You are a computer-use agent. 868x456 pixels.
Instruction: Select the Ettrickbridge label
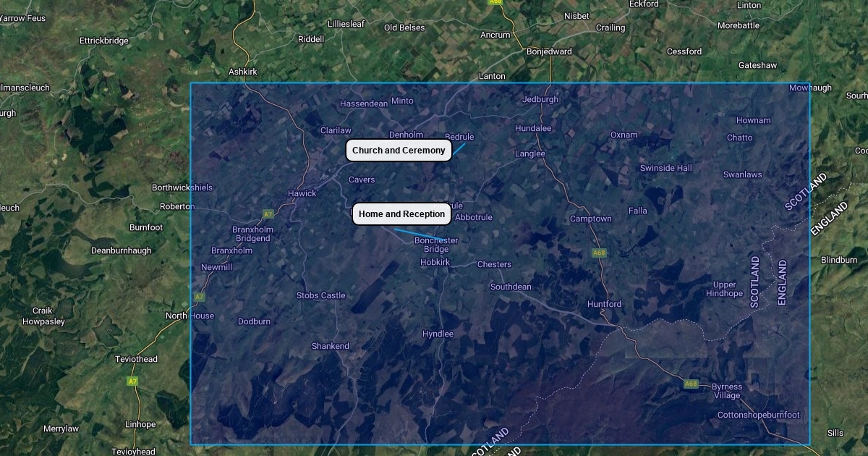coord(103,41)
